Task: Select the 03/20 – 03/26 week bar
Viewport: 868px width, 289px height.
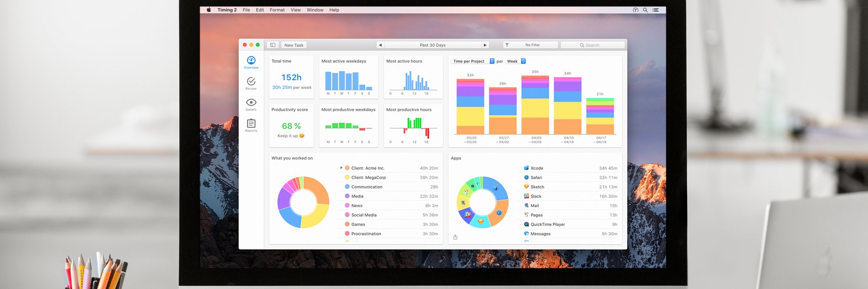Action: click(470, 106)
